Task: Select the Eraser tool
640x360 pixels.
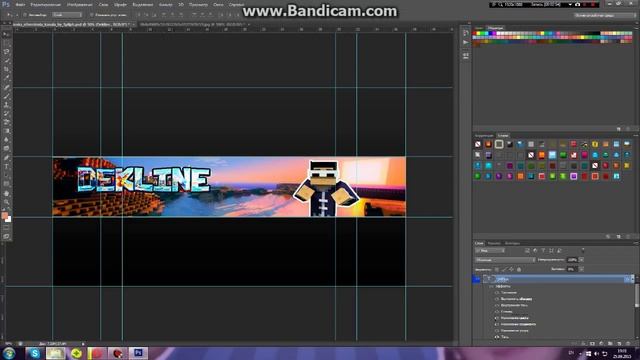Action: coord(7,122)
